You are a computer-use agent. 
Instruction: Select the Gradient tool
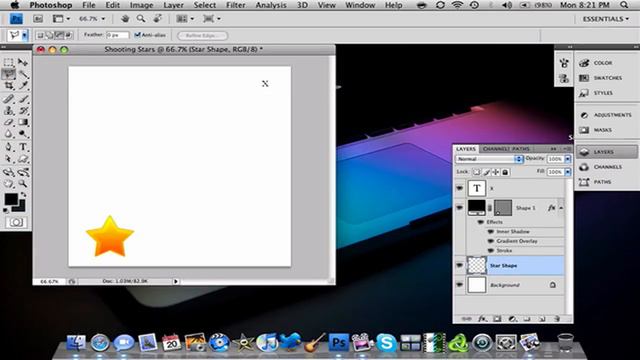(x=23, y=122)
